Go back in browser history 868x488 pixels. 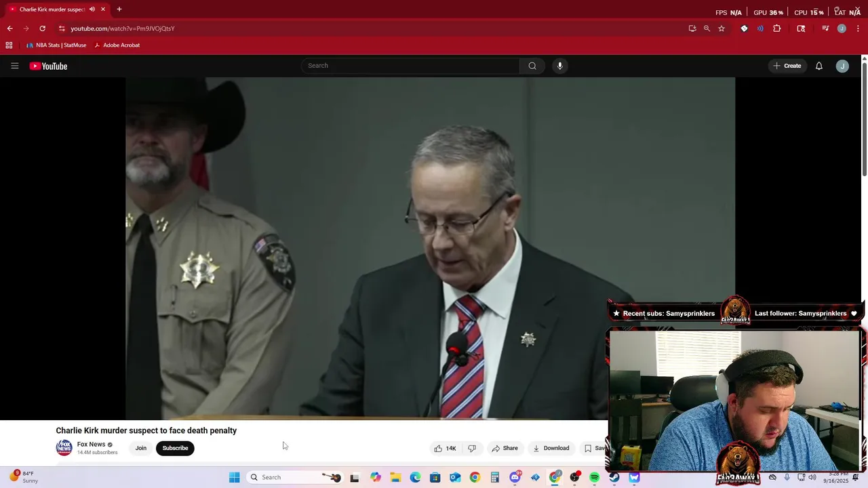pyautogui.click(x=9, y=28)
